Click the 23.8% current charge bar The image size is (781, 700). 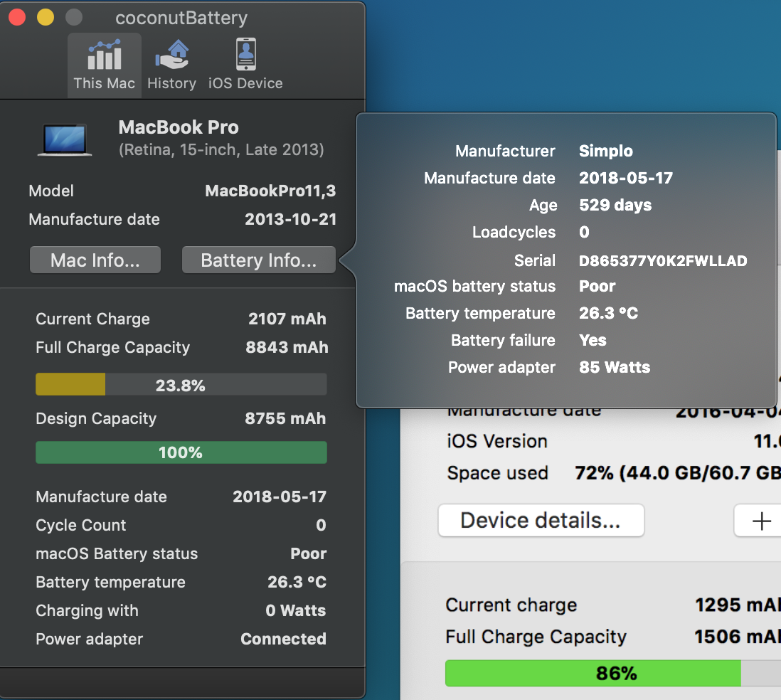click(x=181, y=385)
